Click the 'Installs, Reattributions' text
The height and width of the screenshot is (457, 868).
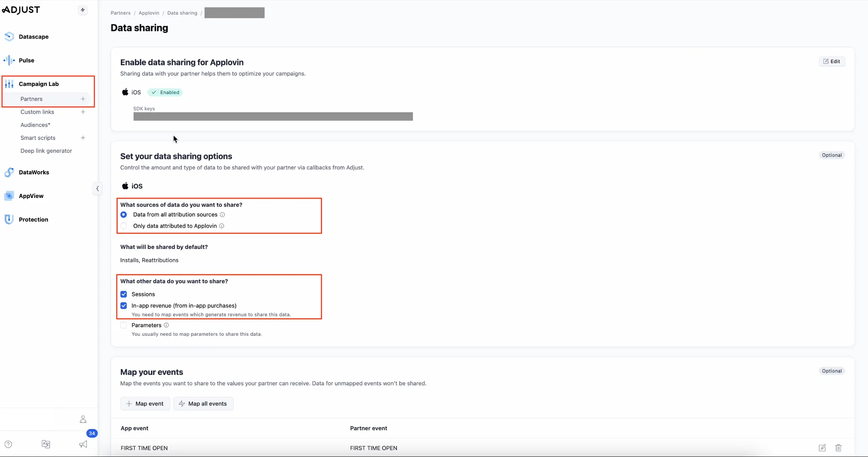pos(149,260)
